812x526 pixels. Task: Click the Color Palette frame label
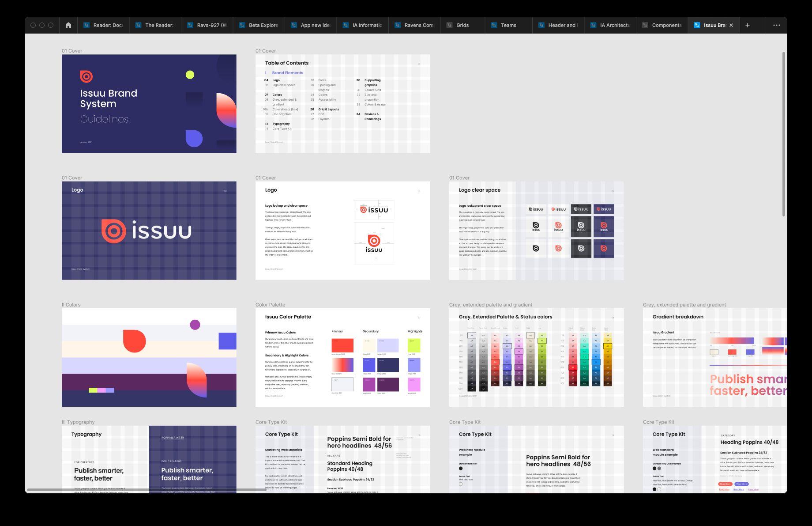(270, 305)
